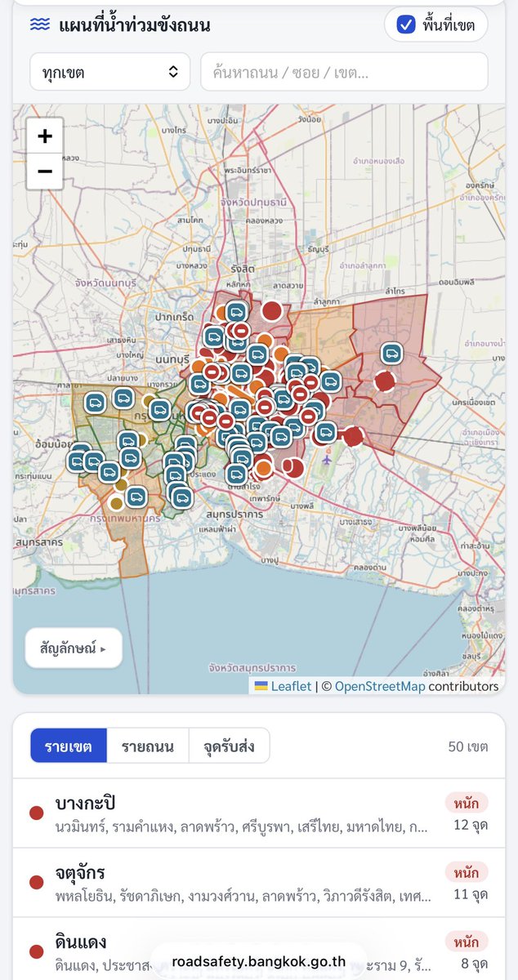The width and height of the screenshot is (518, 980).
Task: Click the red severity dot for บางกะปิ
Action: pos(36,813)
